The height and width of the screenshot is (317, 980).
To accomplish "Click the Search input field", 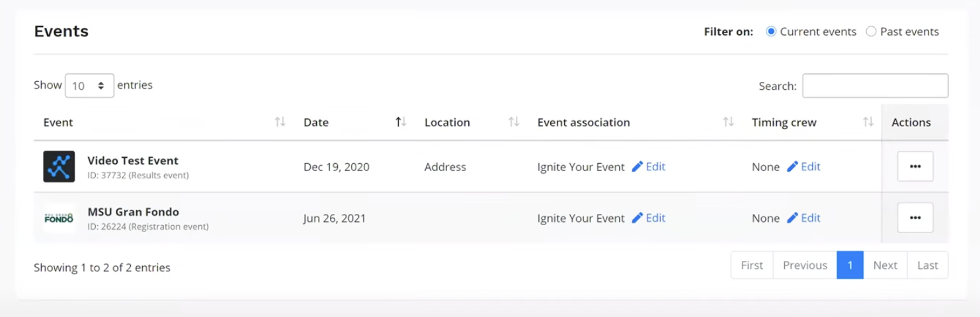I will click(875, 86).
